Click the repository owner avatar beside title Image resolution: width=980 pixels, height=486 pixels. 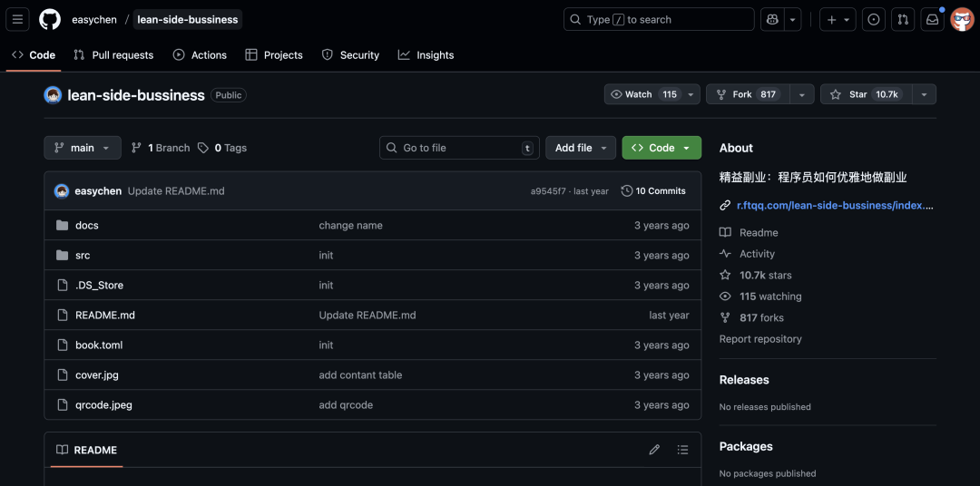pyautogui.click(x=53, y=95)
